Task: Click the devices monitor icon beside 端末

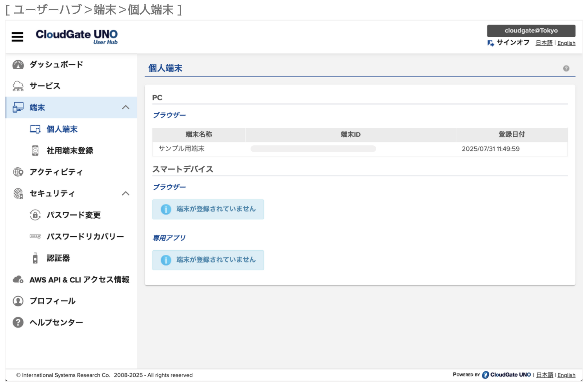Action: coord(18,108)
